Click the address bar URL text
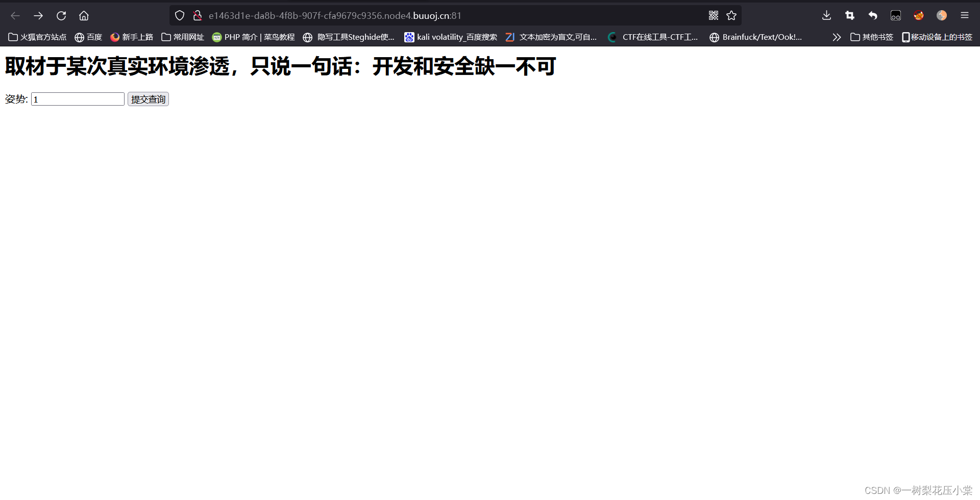The height and width of the screenshot is (500, 980). pyautogui.click(x=335, y=16)
